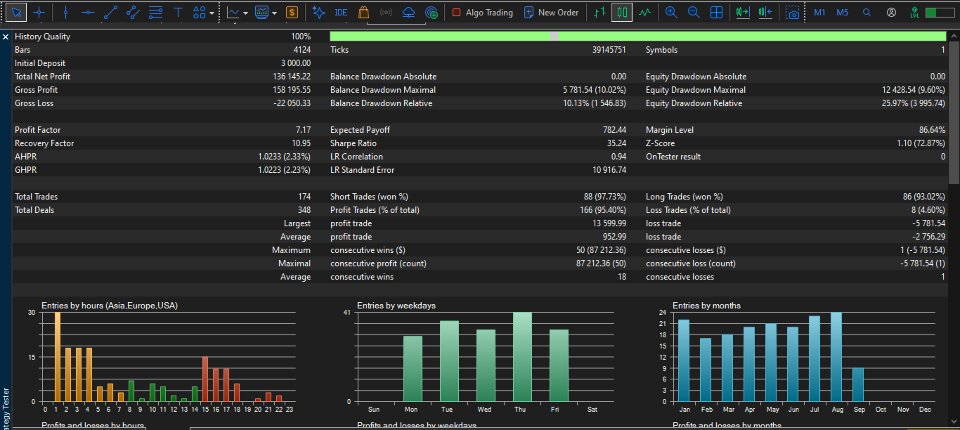Image resolution: width=960 pixels, height=430 pixels.
Task: Click the Z-Score value 1.10 (72.87%)
Action: click(921, 143)
